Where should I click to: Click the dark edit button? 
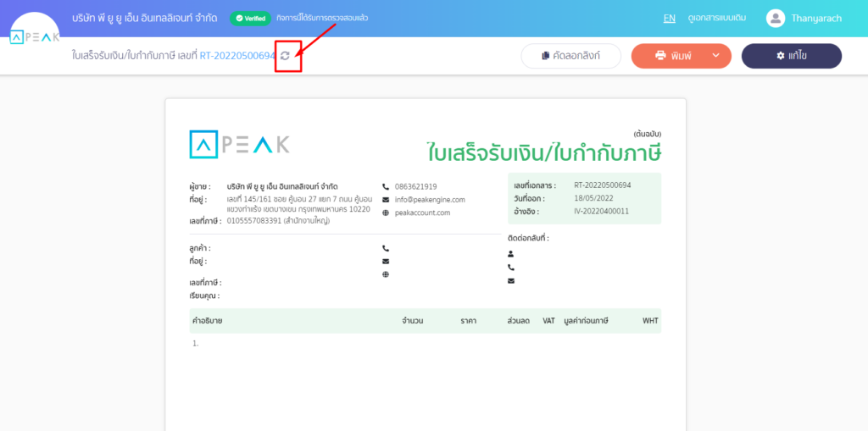[792, 56]
